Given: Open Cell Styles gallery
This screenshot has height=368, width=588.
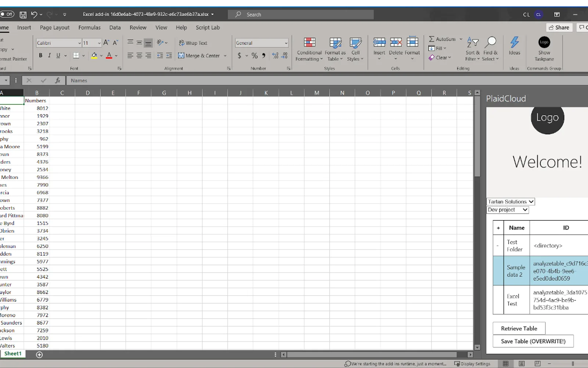Looking at the screenshot, I should pyautogui.click(x=355, y=49).
